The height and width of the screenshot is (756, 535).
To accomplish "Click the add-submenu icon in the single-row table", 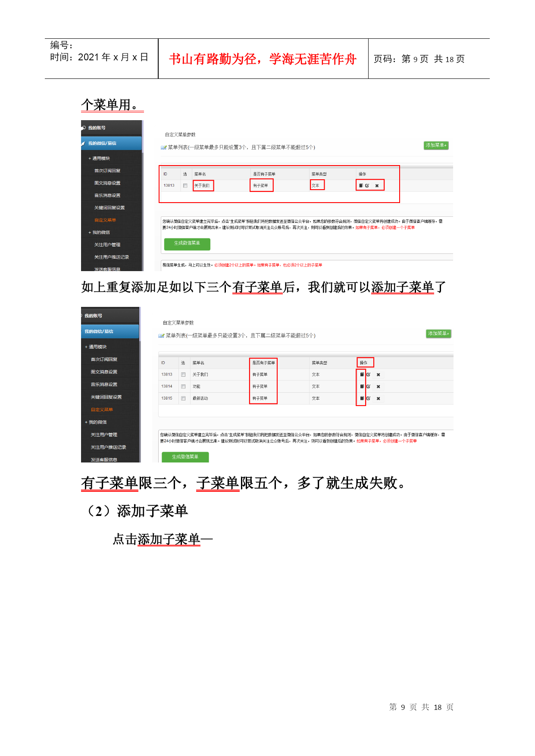I will [361, 186].
